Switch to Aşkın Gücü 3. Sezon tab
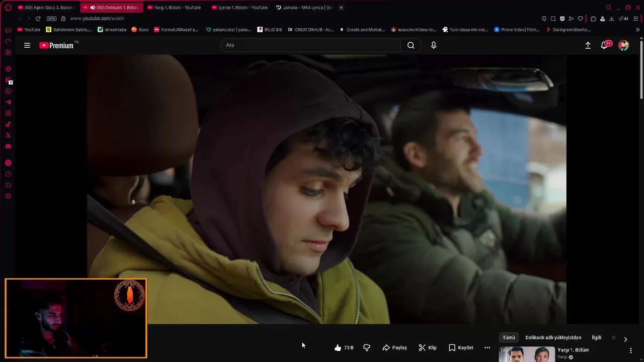This screenshot has width=644, height=362. point(46,8)
